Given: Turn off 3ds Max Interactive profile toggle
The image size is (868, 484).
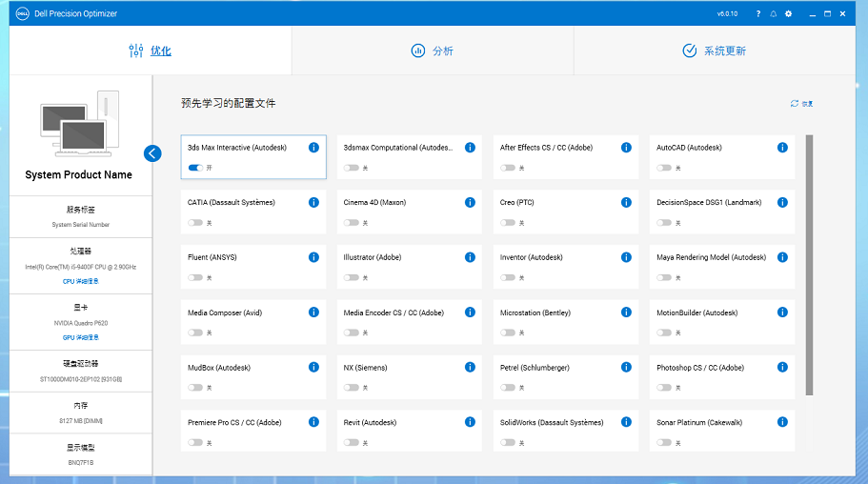Looking at the screenshot, I should [195, 168].
